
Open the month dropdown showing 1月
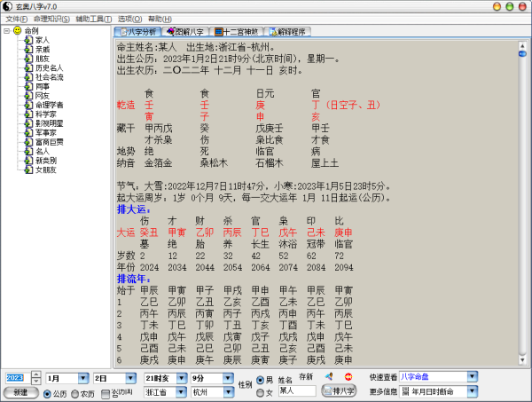pos(83,378)
